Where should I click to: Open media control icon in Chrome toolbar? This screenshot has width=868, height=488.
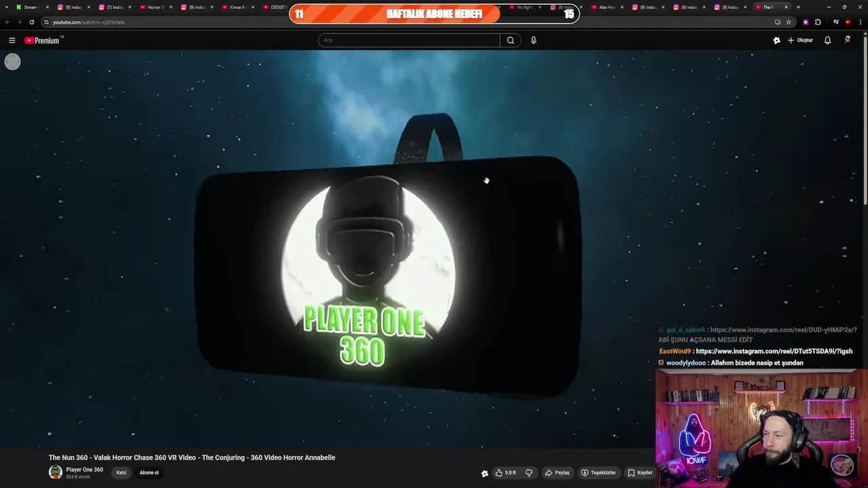pos(835,22)
